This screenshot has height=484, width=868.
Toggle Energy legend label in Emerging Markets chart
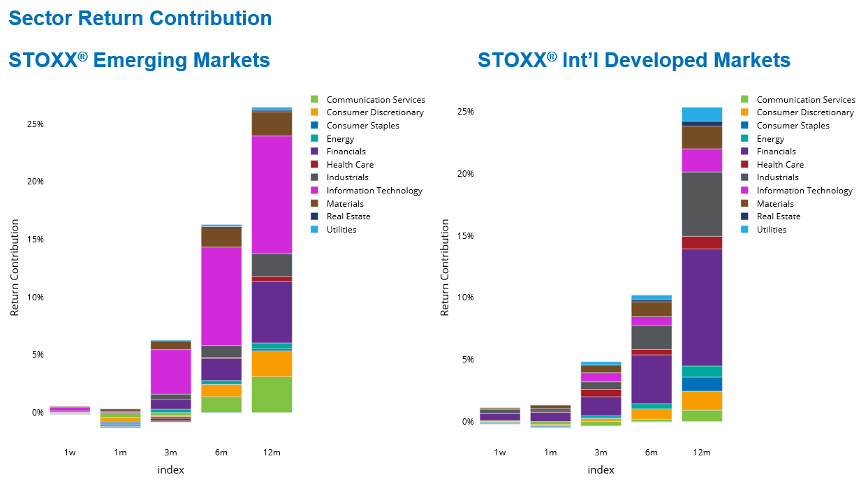pos(340,138)
